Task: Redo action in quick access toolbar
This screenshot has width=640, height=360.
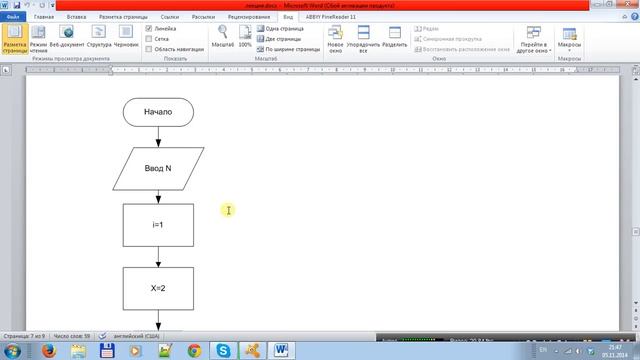Action: pos(42,5)
